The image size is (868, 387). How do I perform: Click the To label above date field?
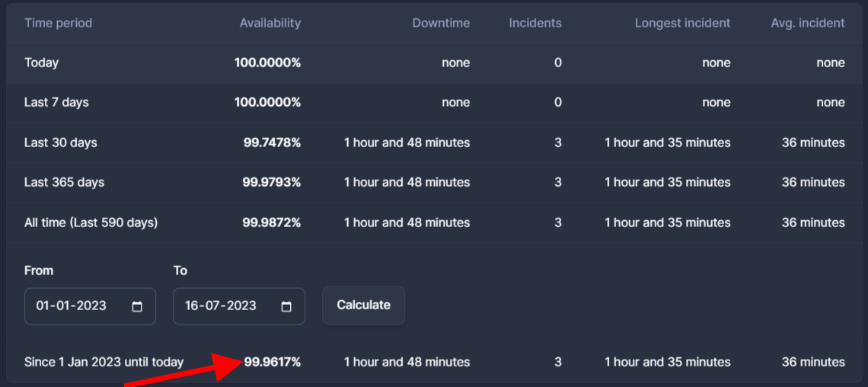[x=180, y=270]
